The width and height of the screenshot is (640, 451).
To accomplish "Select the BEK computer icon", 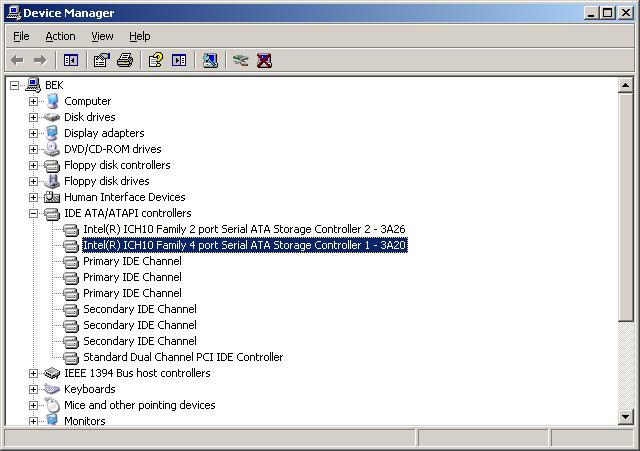I will coord(33,85).
